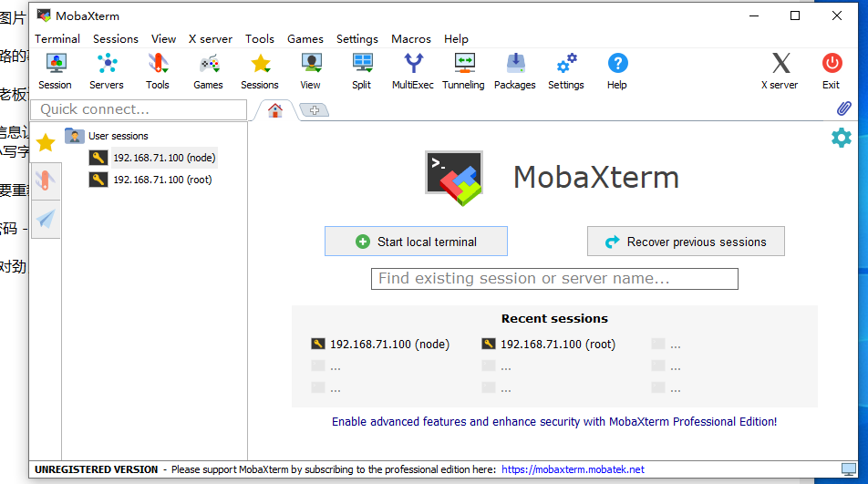Open the View menu in menu bar
The image size is (868, 484).
pos(164,38)
